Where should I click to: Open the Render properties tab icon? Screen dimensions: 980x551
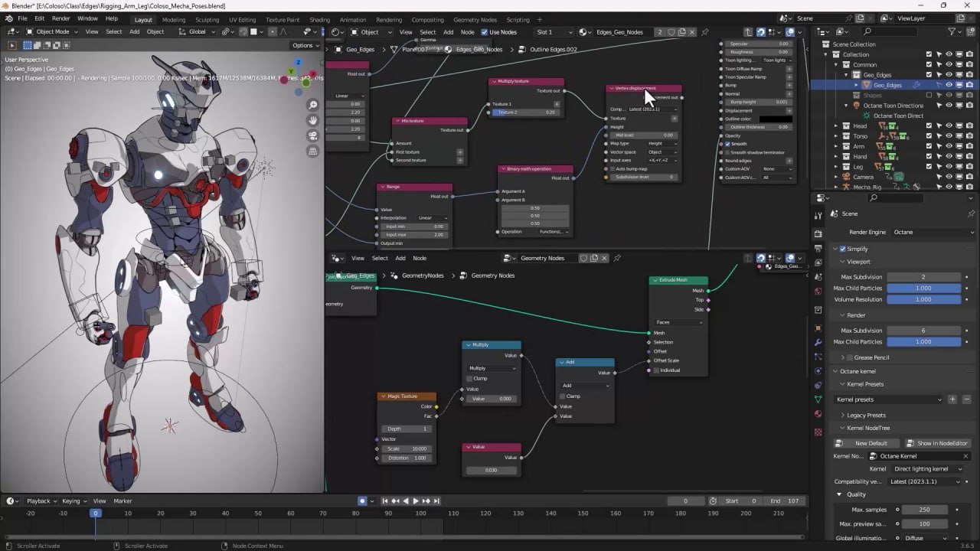point(818,234)
